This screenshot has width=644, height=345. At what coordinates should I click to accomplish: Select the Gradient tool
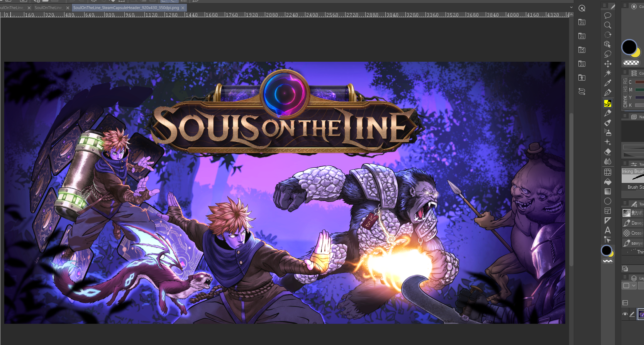click(608, 191)
